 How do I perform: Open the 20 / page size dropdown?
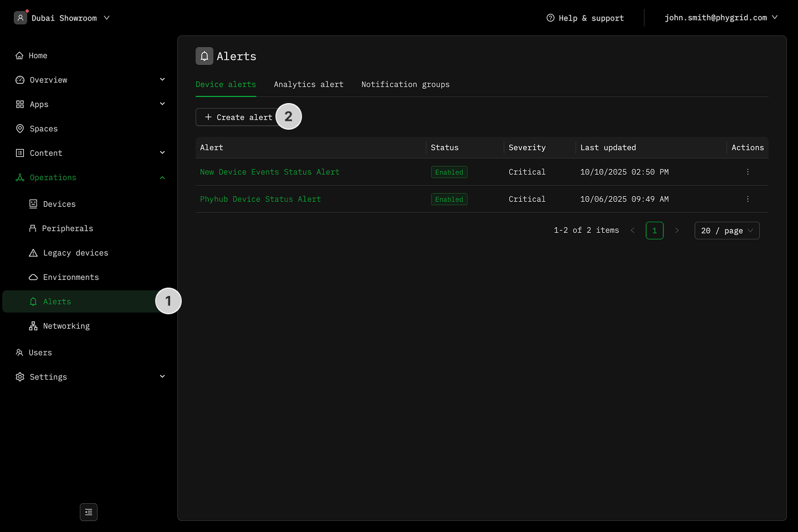pyautogui.click(x=727, y=231)
